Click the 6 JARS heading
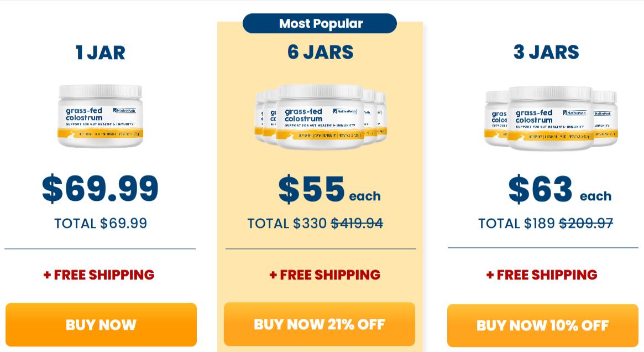 point(320,53)
